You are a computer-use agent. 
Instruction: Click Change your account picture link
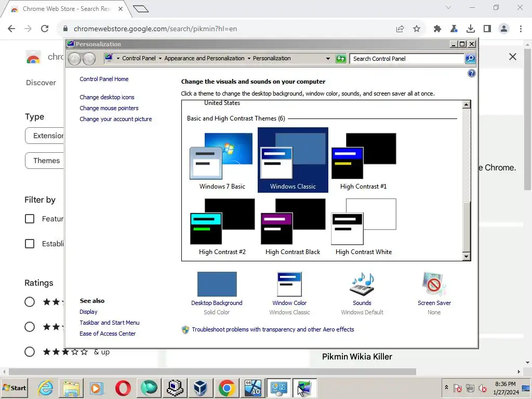pyautogui.click(x=116, y=119)
